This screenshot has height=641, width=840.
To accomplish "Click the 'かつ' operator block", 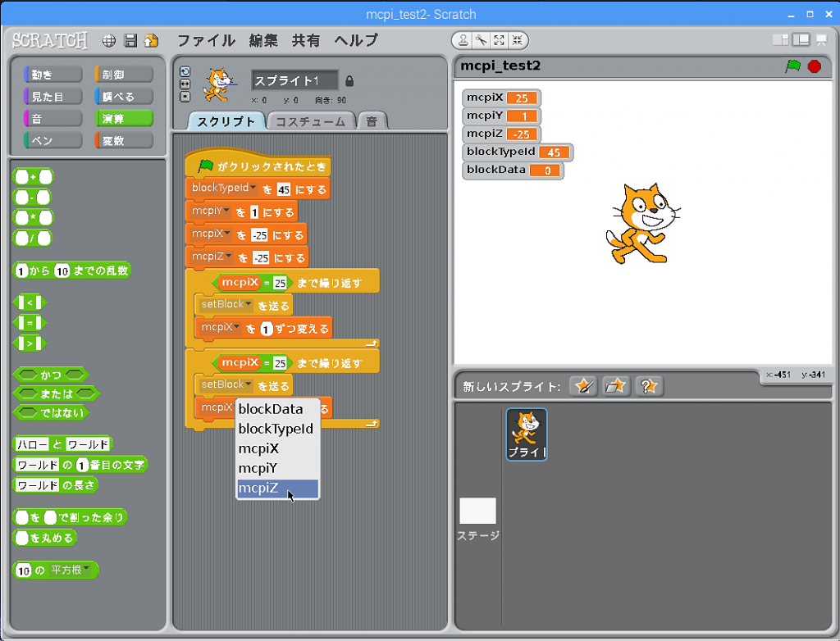I will tap(51, 375).
